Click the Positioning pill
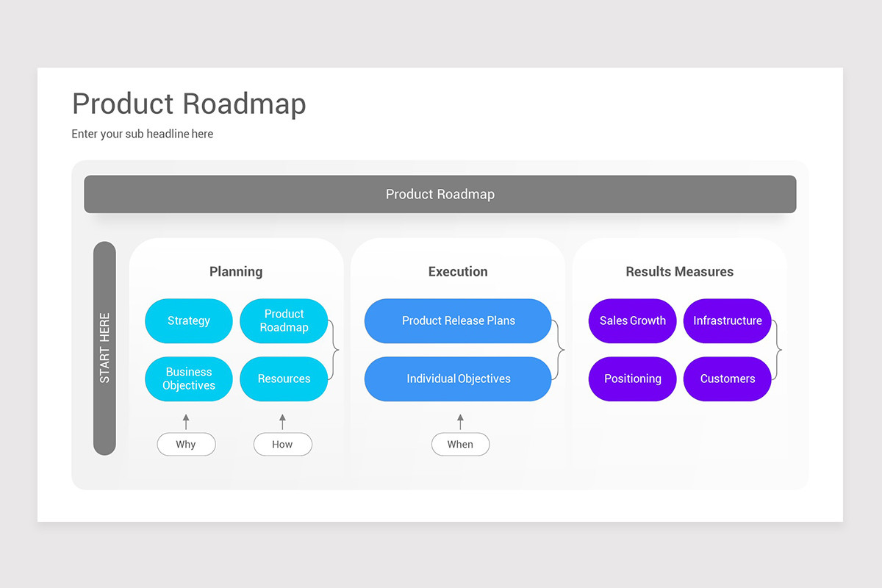The height and width of the screenshot is (588, 882). click(x=632, y=379)
